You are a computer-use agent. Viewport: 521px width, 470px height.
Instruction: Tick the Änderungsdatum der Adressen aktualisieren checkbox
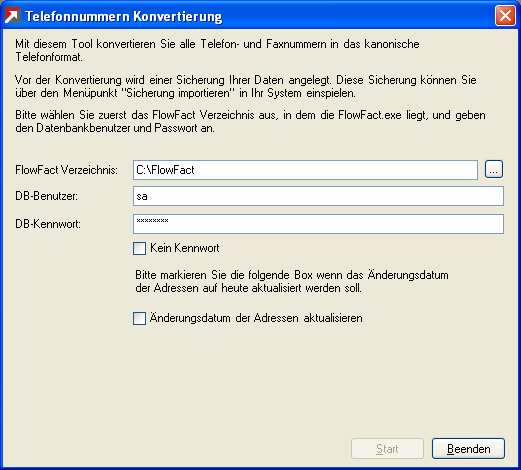(139, 318)
